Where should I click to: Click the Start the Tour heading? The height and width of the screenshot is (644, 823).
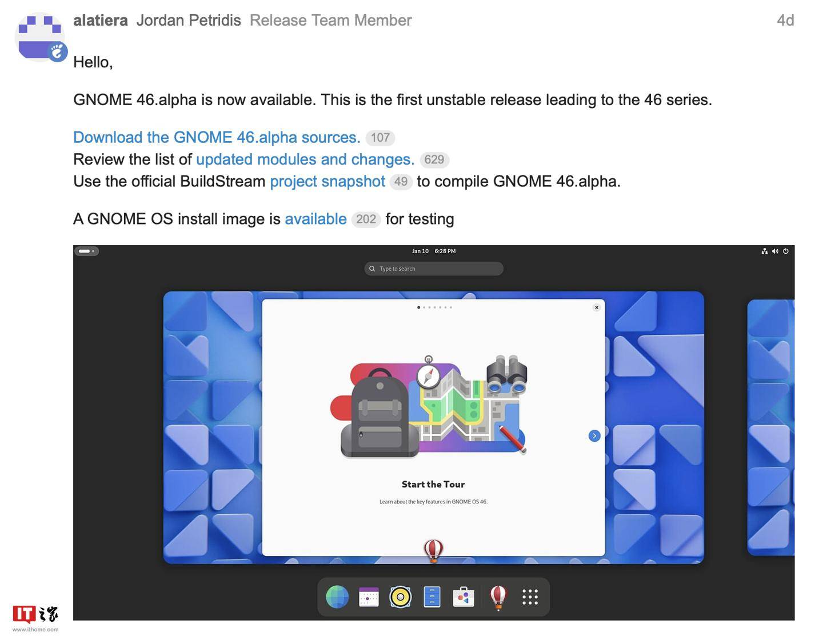(x=433, y=485)
